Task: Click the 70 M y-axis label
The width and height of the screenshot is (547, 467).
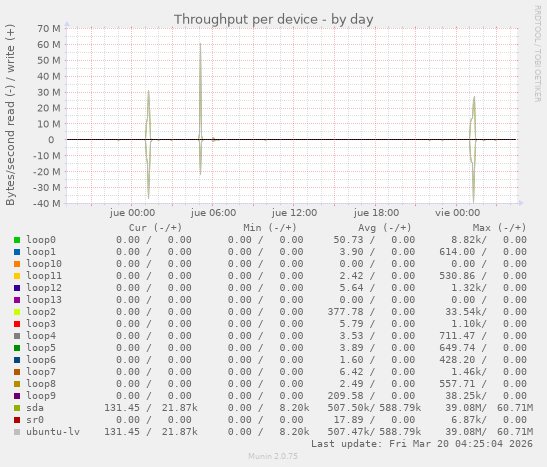Action: tap(49, 29)
